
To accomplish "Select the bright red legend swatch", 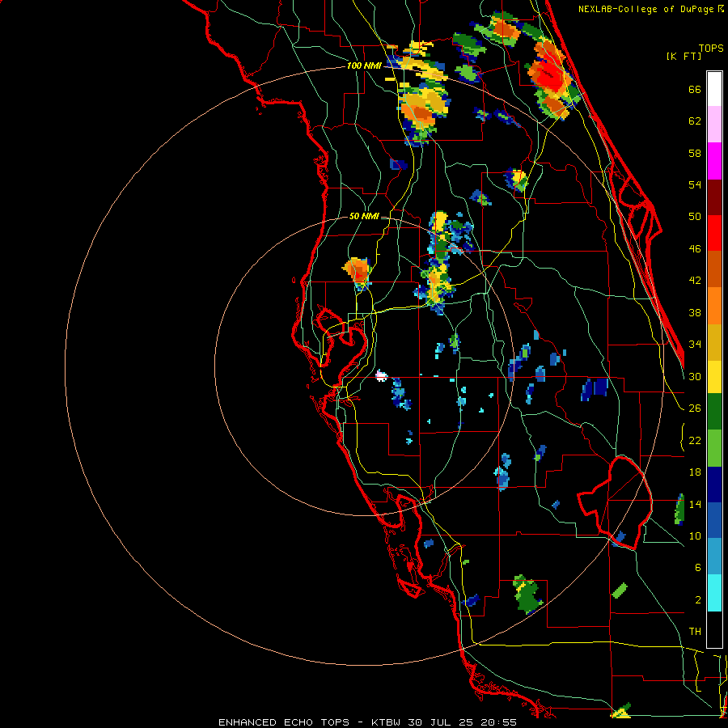I will coord(714,233).
